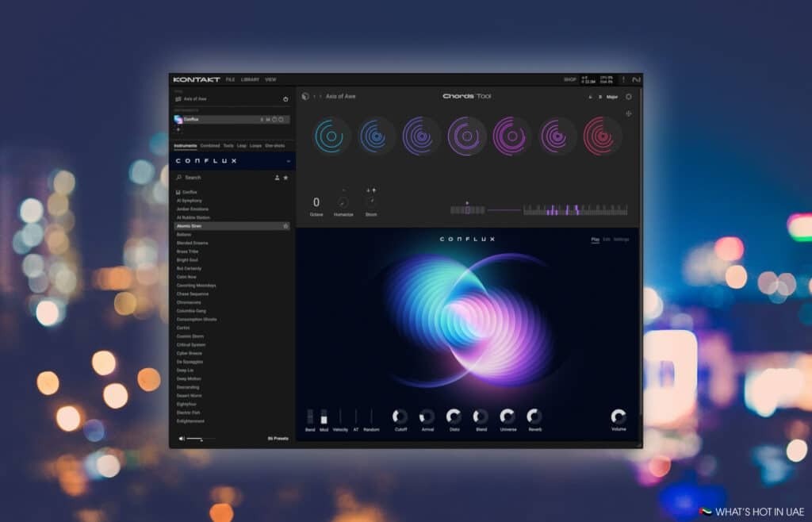812x522 pixels.
Task: Open the View menu
Action: point(270,79)
